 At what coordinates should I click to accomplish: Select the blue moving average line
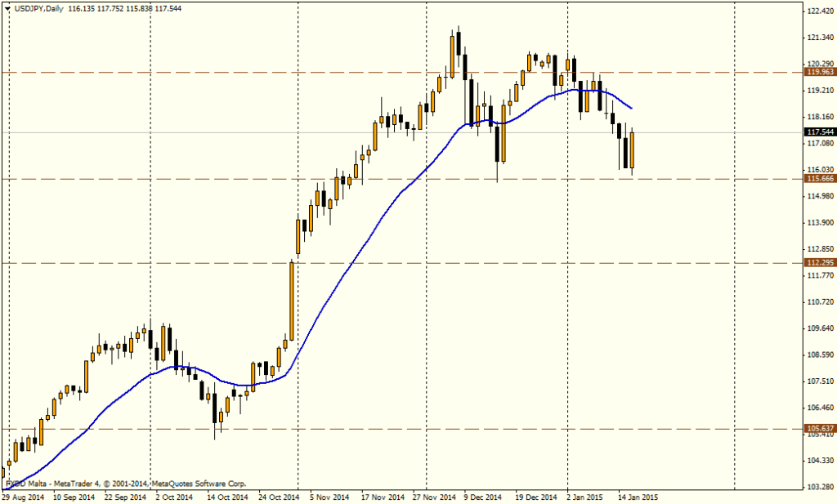pyautogui.click(x=351, y=261)
